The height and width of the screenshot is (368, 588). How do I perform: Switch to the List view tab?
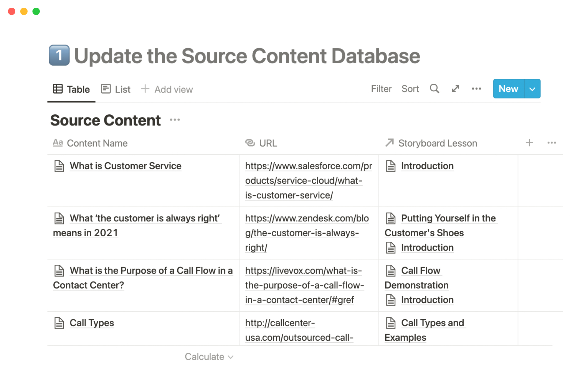pyautogui.click(x=116, y=89)
